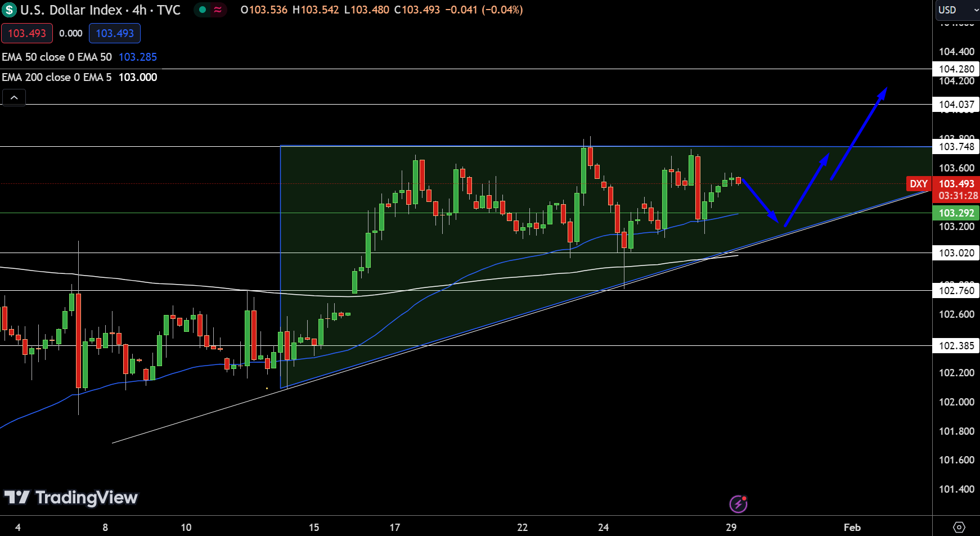Click the 102.385 price level label
Screen dimensions: 980x536
coord(956,346)
